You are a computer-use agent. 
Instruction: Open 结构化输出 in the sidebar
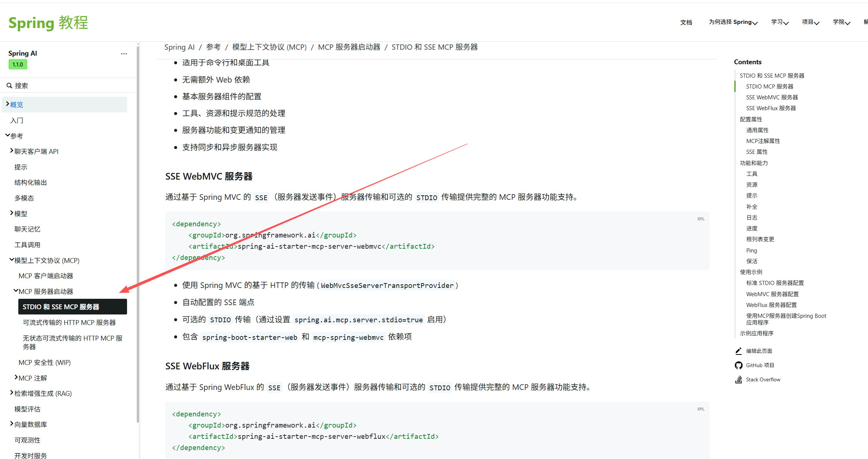(31, 182)
